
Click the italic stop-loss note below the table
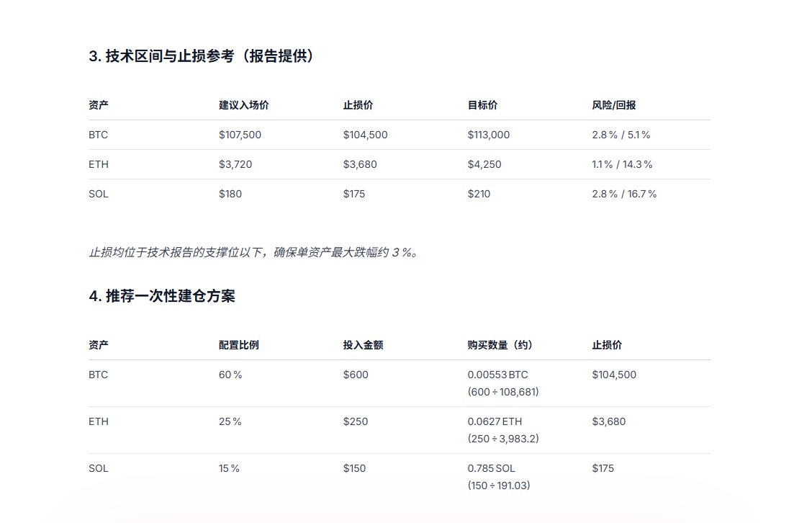[x=253, y=252]
